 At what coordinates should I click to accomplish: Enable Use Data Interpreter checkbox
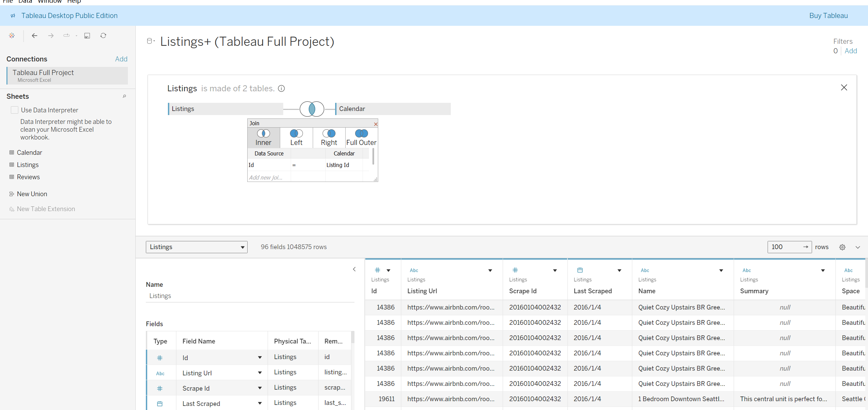tap(15, 110)
